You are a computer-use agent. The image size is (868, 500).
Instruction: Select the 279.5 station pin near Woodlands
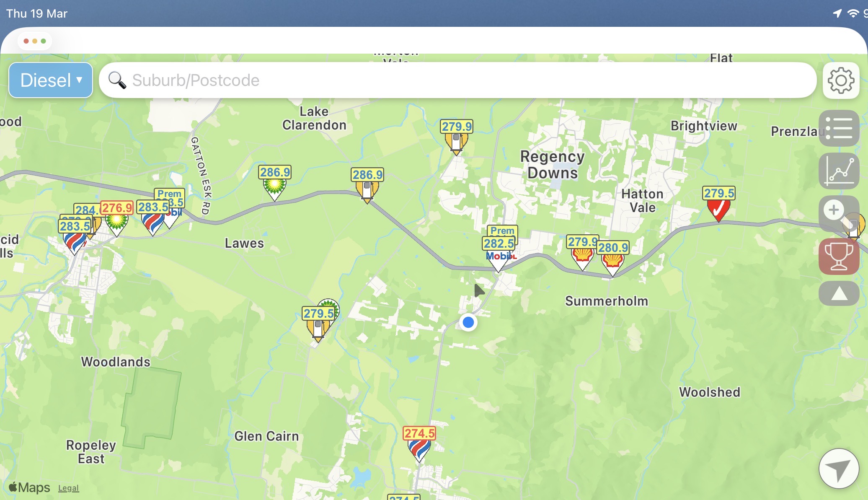[x=319, y=324]
